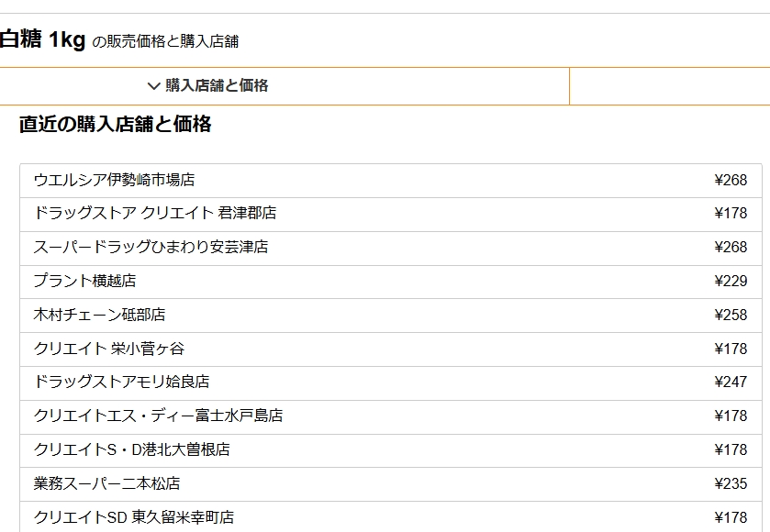Open 業務スーパー二本松店 store entry
The height and width of the screenshot is (532, 770).
[391, 484]
